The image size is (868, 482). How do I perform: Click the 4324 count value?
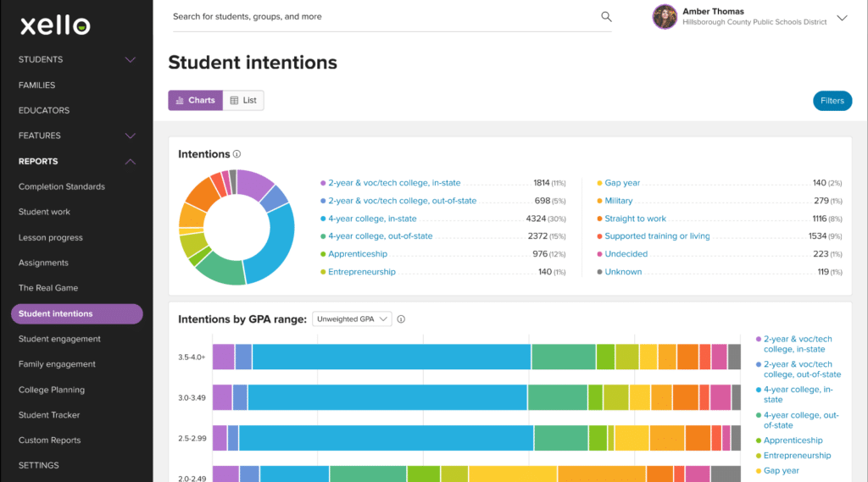tap(536, 219)
